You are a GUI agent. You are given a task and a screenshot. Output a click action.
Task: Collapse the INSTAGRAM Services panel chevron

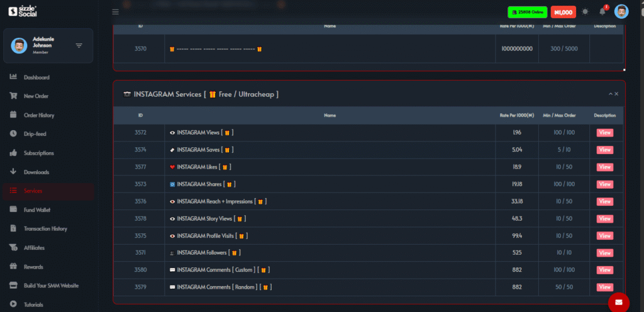(610, 94)
